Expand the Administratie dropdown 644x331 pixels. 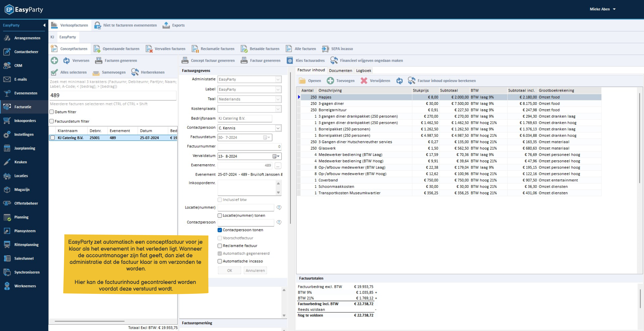(x=278, y=79)
